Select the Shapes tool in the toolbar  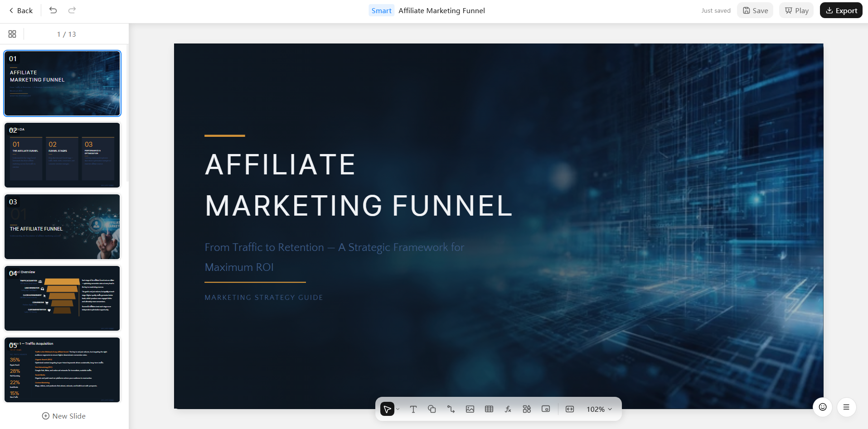432,409
